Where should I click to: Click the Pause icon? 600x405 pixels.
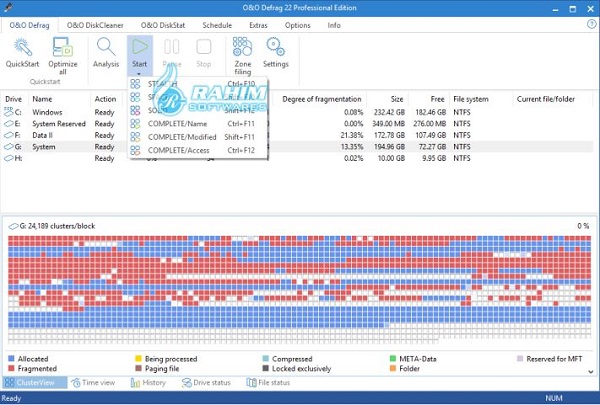pos(171,47)
